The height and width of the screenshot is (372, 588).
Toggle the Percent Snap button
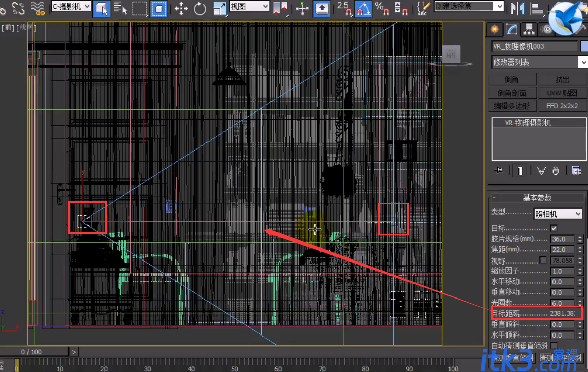[x=382, y=8]
